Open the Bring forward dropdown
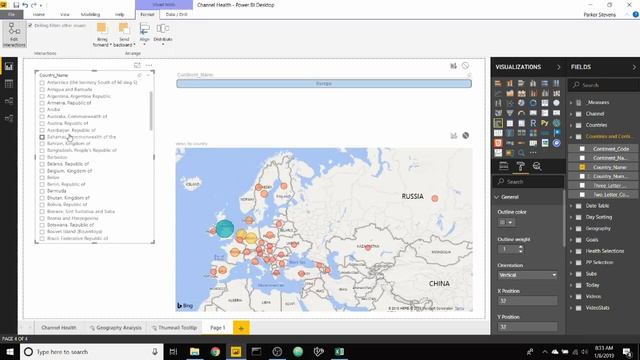640x360 pixels. point(102,35)
